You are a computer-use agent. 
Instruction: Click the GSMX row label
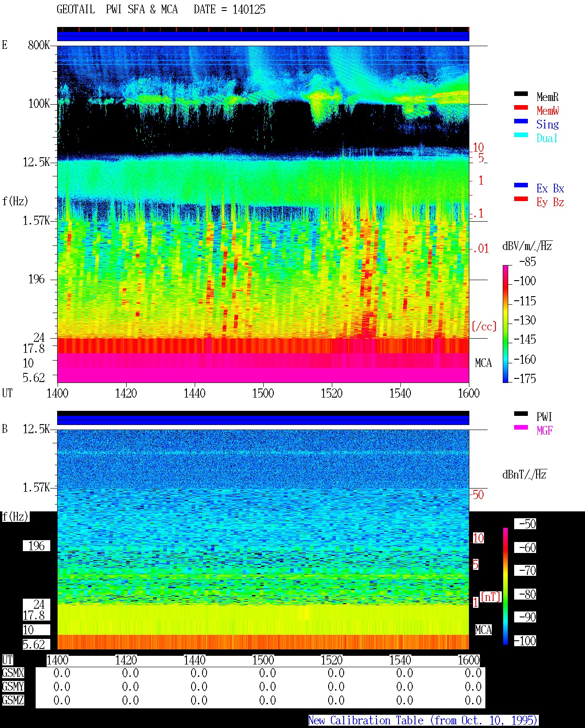[13, 673]
